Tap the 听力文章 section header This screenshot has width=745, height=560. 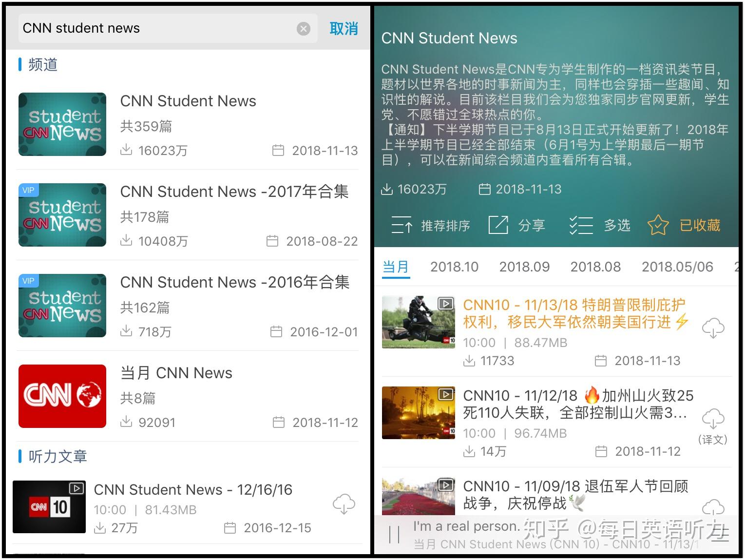(57, 456)
